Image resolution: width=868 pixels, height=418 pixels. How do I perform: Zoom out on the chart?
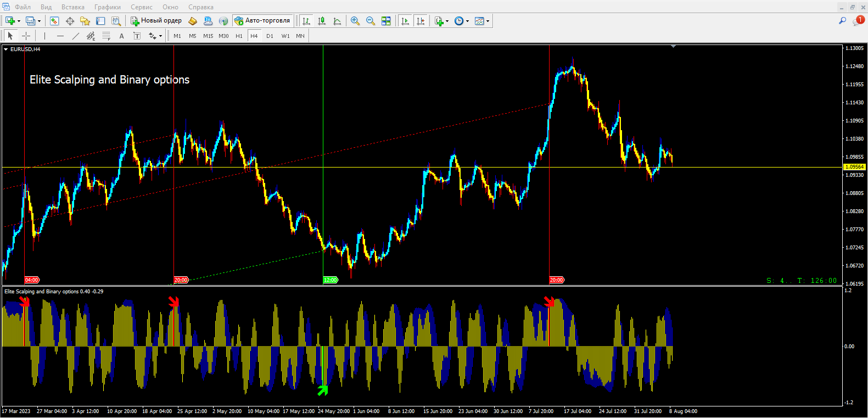tap(371, 21)
